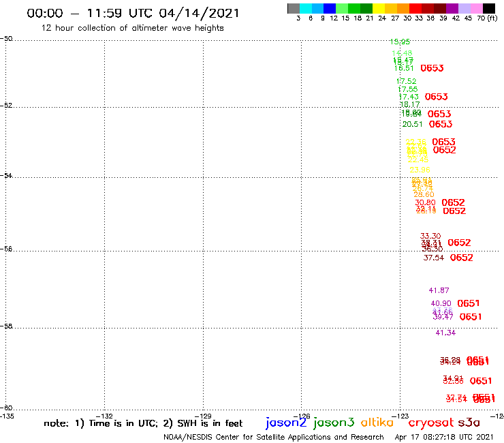This screenshot has width=504, height=443.
Task: Pick the bright red legend swatch
Action: [x=415, y=8]
